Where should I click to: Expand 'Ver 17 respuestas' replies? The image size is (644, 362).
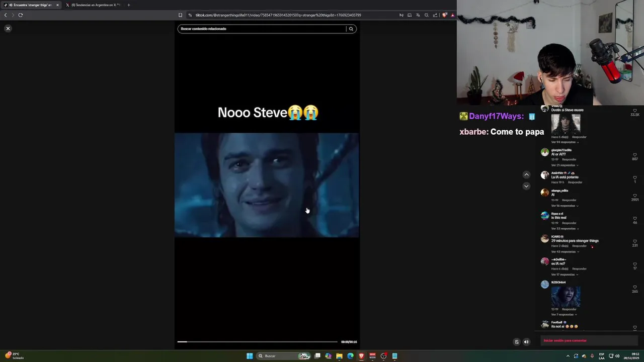565,275
